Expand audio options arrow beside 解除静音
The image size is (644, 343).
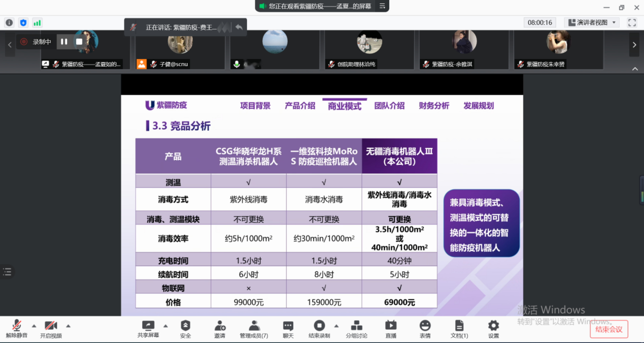coord(34,326)
